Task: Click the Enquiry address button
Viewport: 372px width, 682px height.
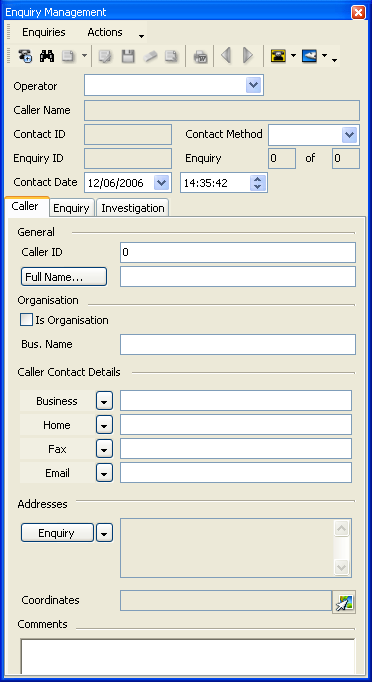Action: click(x=57, y=533)
